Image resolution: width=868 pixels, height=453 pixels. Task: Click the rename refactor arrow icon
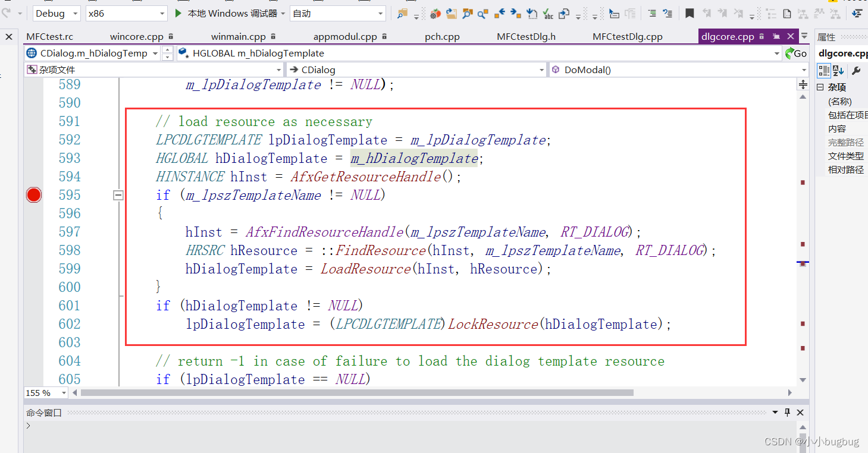tap(532, 13)
